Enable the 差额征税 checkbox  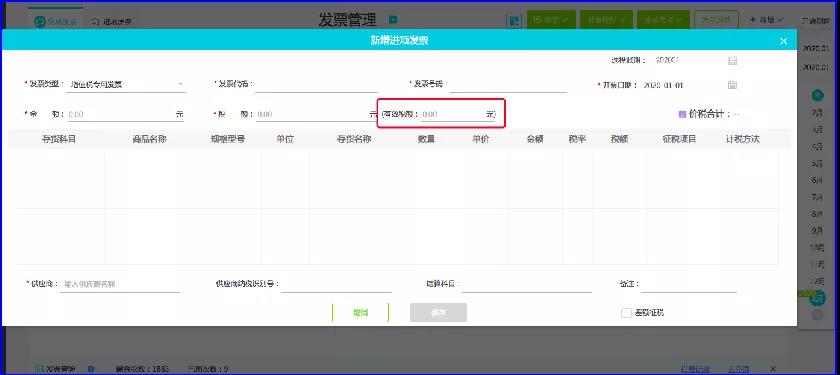click(x=626, y=313)
